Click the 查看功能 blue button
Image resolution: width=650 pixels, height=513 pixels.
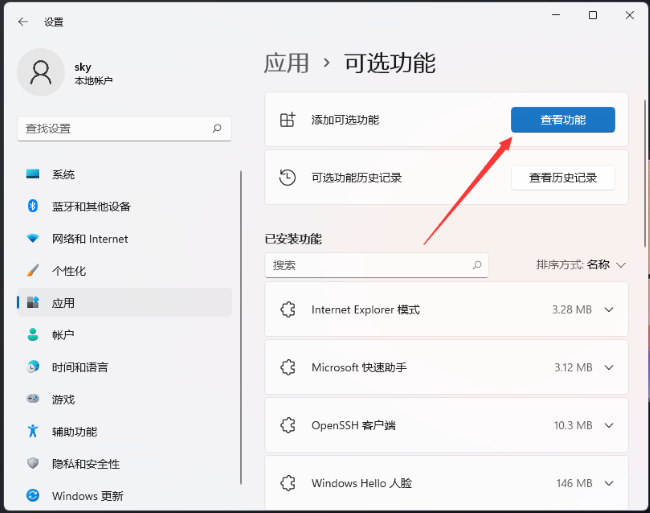tap(563, 120)
